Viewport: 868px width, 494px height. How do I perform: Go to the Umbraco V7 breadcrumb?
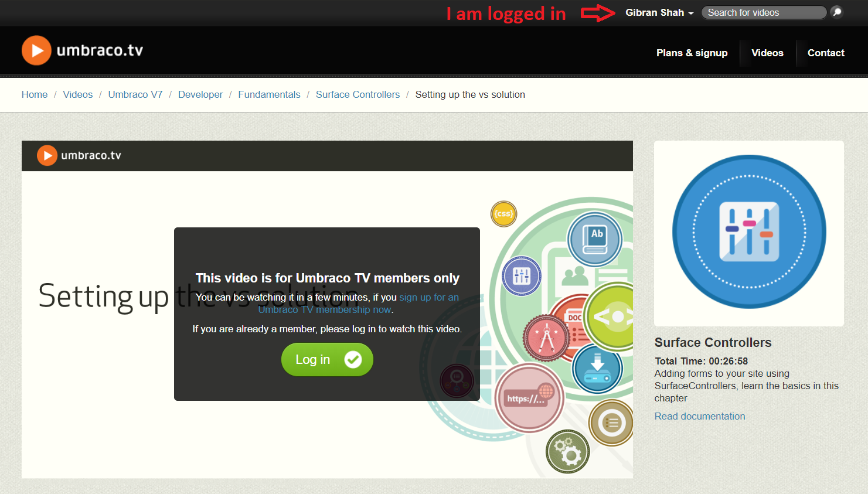(135, 94)
